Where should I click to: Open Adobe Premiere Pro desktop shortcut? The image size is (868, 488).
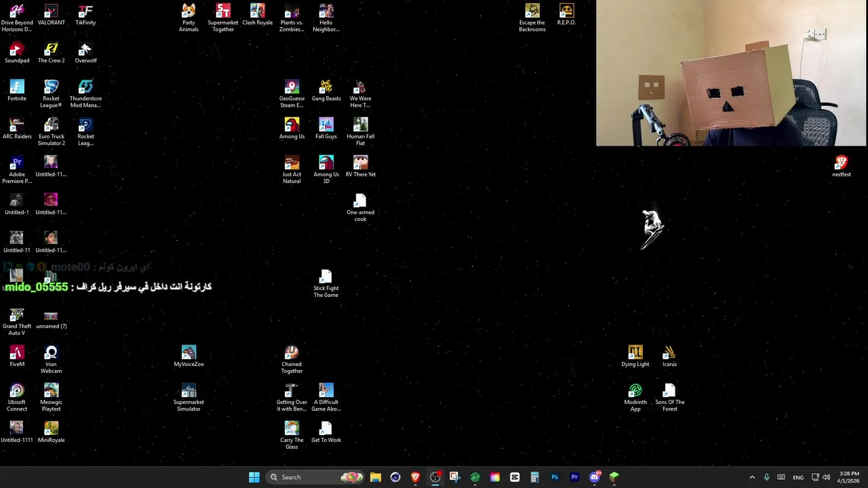[x=17, y=169]
